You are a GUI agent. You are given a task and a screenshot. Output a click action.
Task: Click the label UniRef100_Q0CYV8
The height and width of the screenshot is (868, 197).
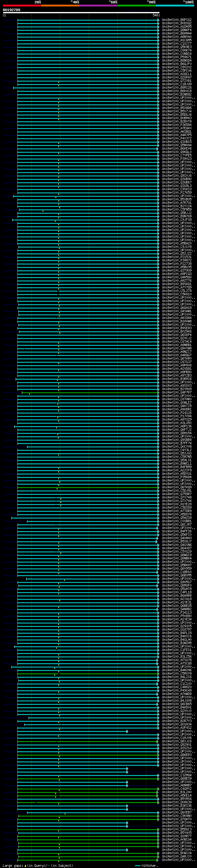pyautogui.click(x=177, y=447)
